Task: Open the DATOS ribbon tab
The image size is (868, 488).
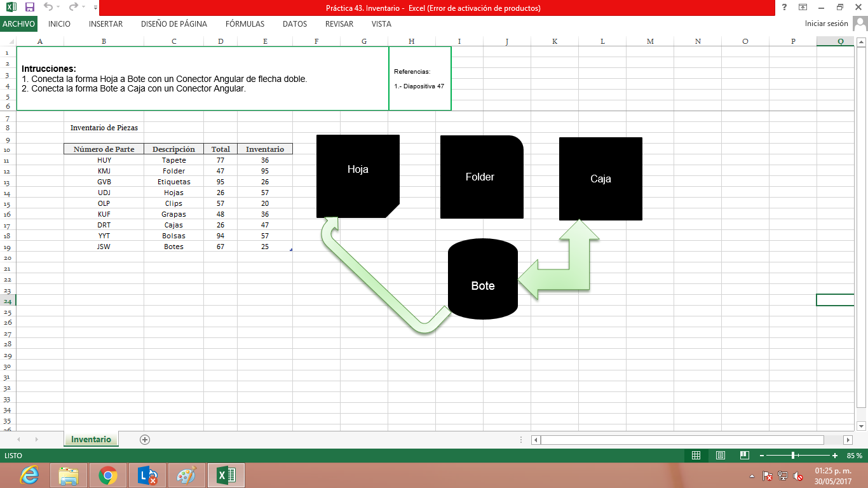Action: 295,24
